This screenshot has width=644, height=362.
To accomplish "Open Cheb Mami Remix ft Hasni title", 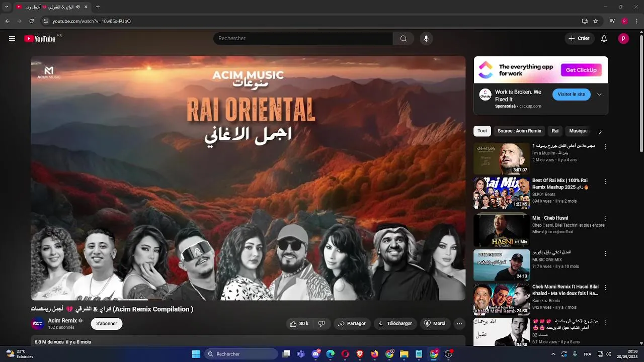I will pos(565,290).
